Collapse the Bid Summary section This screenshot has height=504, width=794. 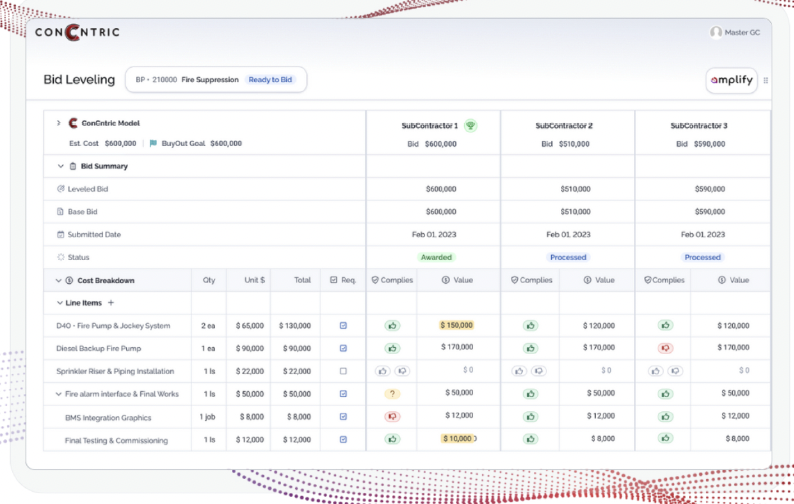pyautogui.click(x=61, y=166)
